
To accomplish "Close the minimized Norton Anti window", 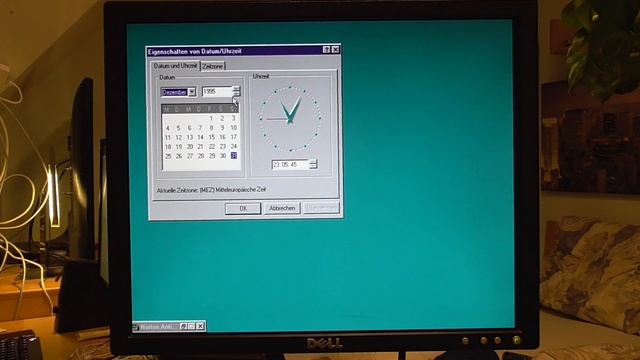I will (x=200, y=327).
